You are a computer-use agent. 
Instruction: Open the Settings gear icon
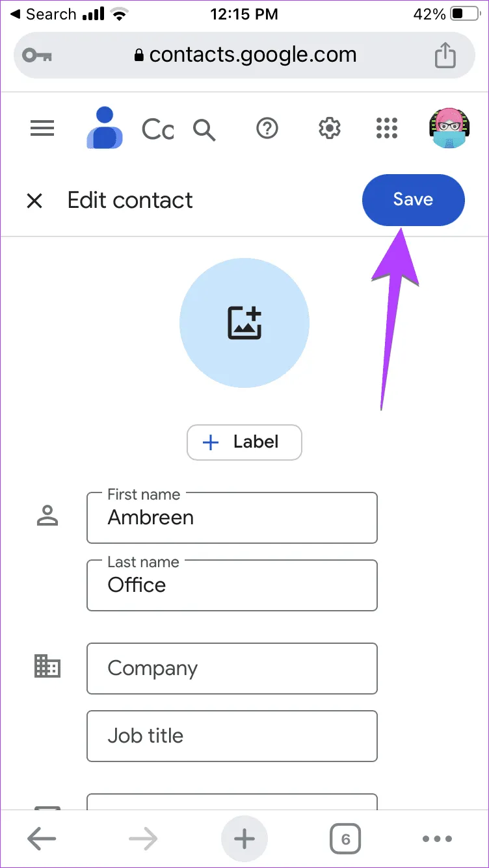pyautogui.click(x=330, y=129)
